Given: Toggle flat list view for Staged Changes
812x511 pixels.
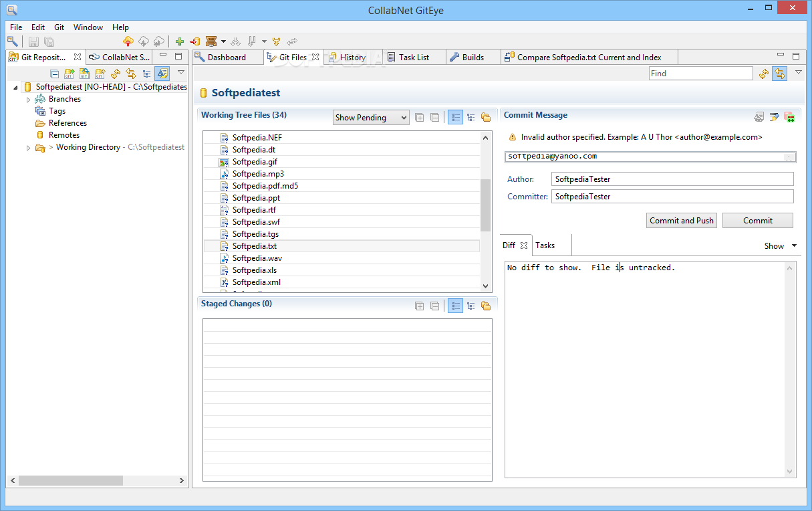Looking at the screenshot, I should point(455,306).
